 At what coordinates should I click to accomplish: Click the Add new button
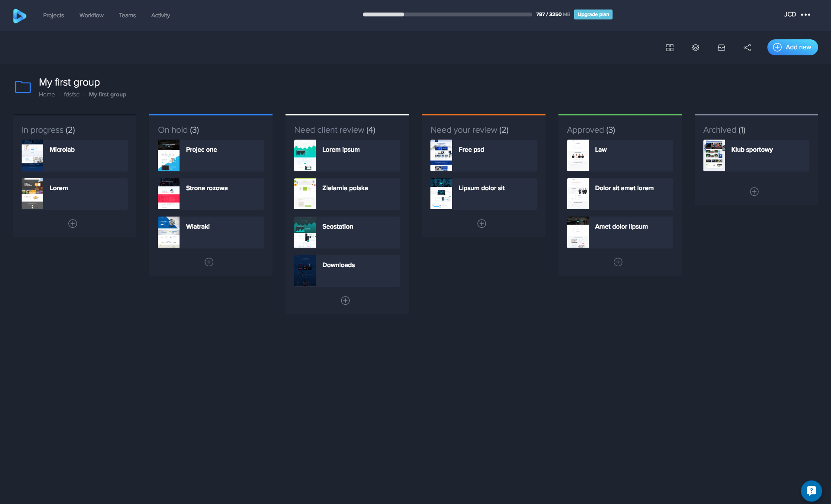click(792, 47)
